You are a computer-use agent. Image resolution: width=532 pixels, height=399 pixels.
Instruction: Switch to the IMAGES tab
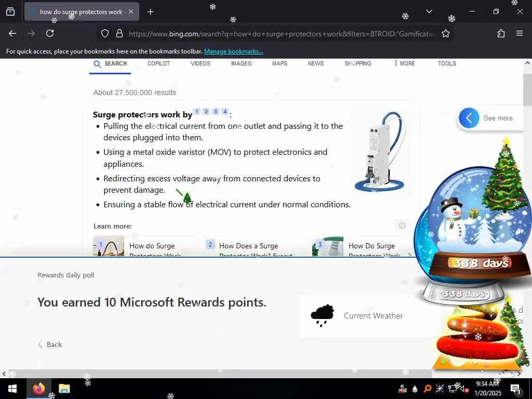pos(241,63)
